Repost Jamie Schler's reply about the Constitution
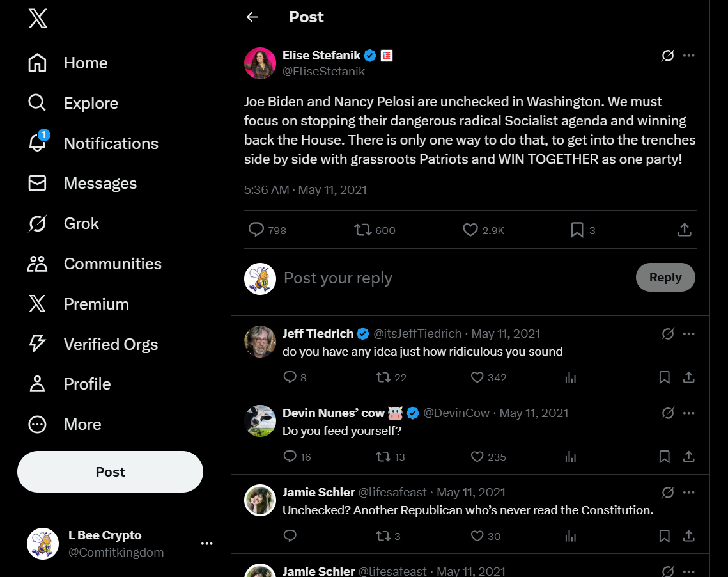Image resolution: width=728 pixels, height=577 pixels. click(383, 536)
